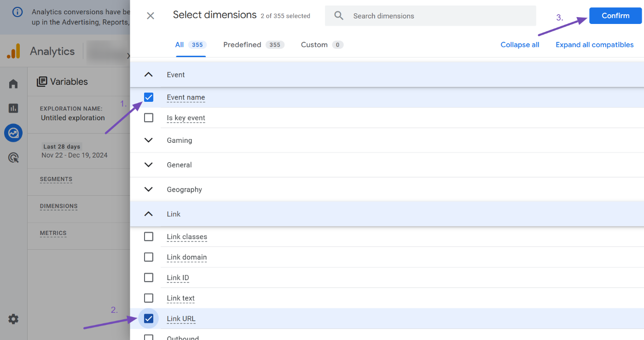Image resolution: width=644 pixels, height=340 pixels.
Task: Collapse the Link category
Action: point(148,214)
